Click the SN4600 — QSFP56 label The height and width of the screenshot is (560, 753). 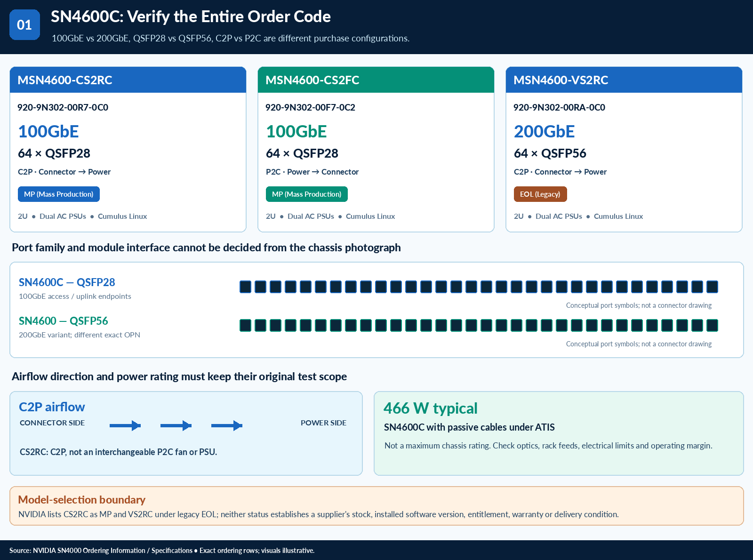pyautogui.click(x=64, y=321)
